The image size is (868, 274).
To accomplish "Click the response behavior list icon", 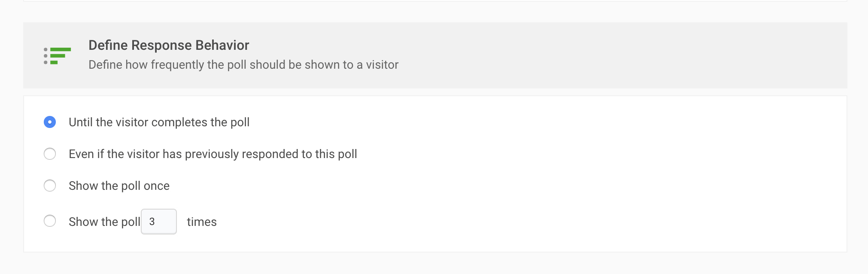I will coord(58,56).
